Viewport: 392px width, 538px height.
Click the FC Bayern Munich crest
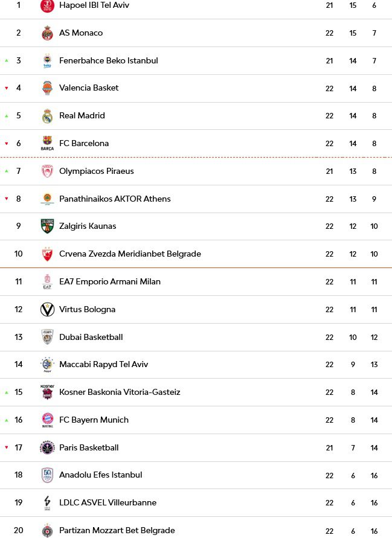coord(47,420)
